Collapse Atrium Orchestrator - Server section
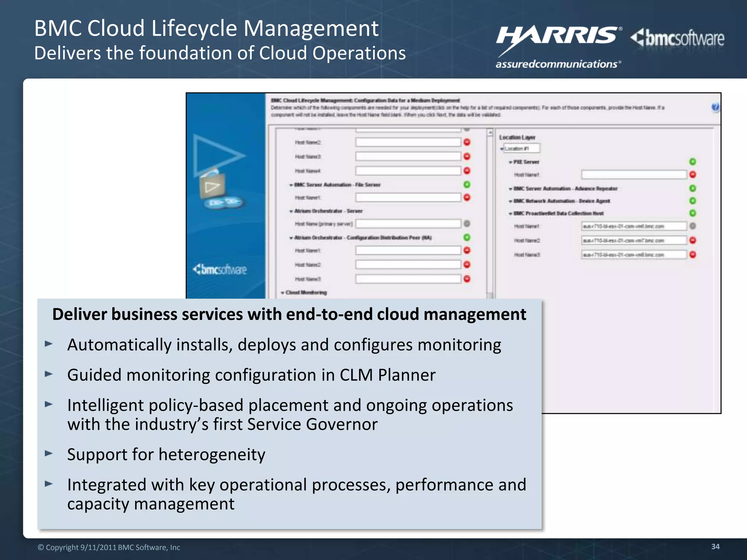The height and width of the screenshot is (560, 747). [291, 211]
